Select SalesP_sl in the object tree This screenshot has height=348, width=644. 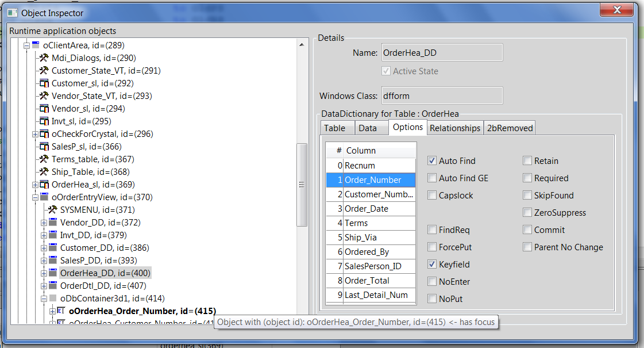tap(86, 147)
